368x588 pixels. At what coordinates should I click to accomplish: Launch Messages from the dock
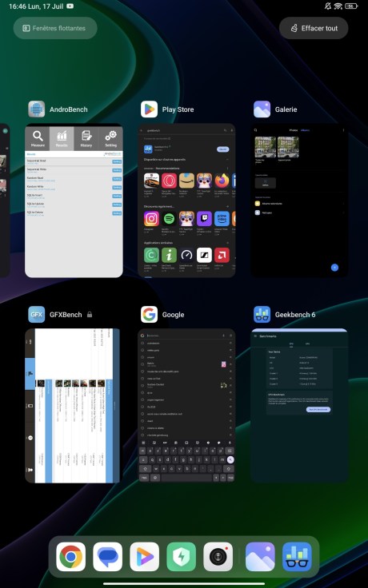[x=108, y=557]
